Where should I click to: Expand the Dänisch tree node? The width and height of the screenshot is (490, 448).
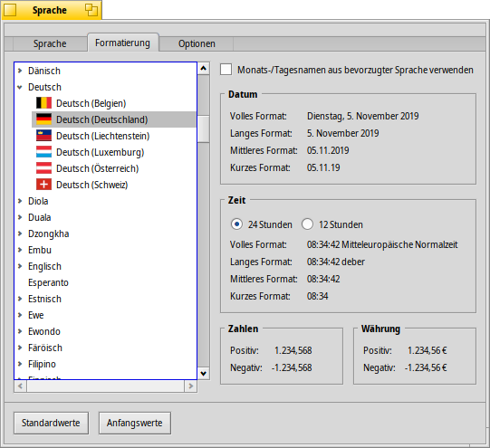pos(20,71)
